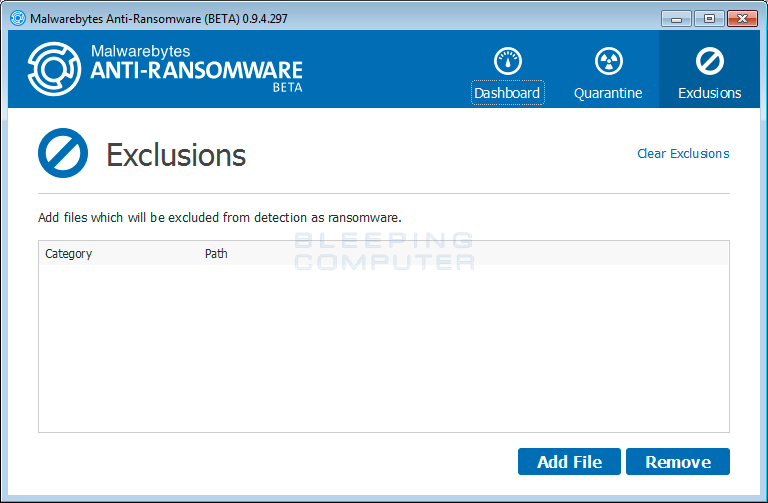The height and width of the screenshot is (503, 768).
Task: Sort by the Category column header
Action: pyautogui.click(x=69, y=254)
